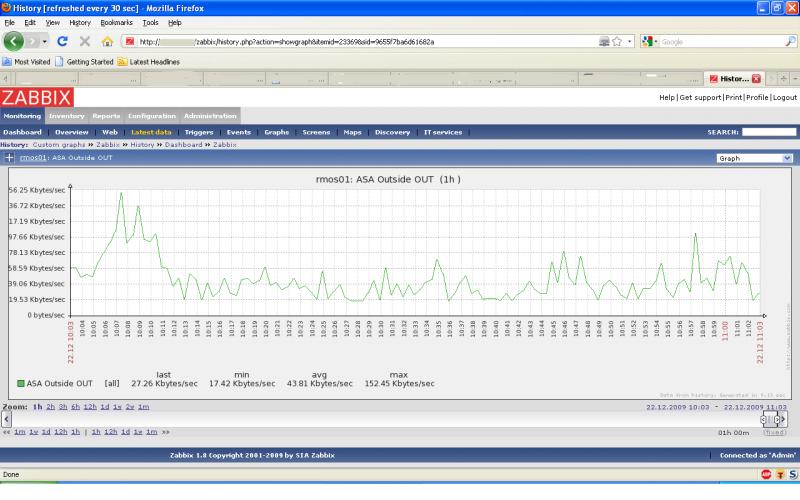Image resolution: width=800 pixels, height=500 pixels.
Task: Toggle the fixed period mode link
Action: click(774, 432)
